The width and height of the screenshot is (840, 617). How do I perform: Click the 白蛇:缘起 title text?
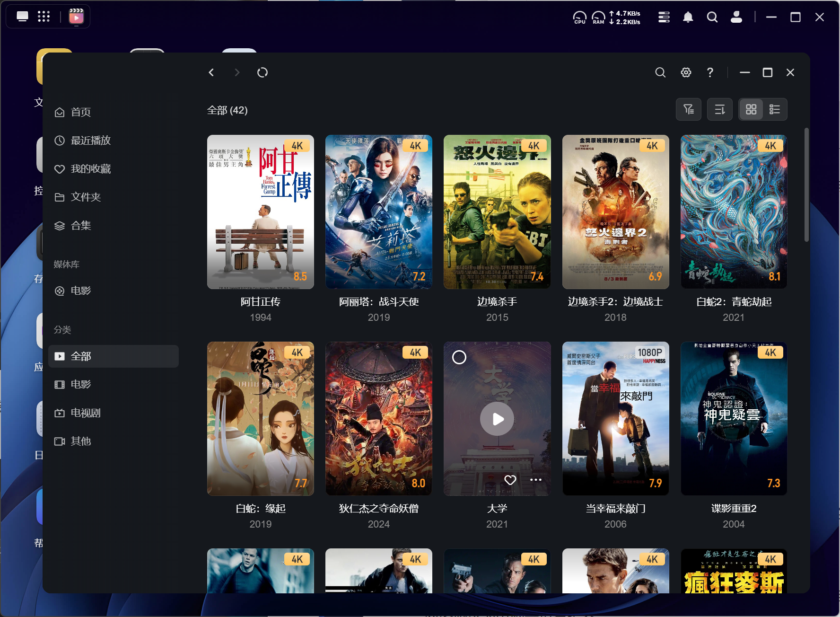pyautogui.click(x=261, y=509)
